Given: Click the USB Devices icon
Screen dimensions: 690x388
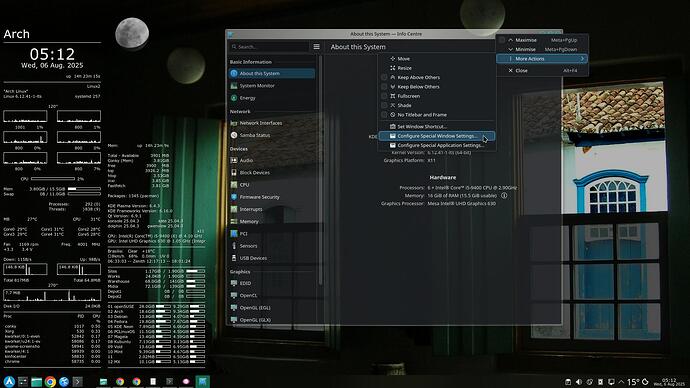Looking at the screenshot, I should pyautogui.click(x=234, y=258).
